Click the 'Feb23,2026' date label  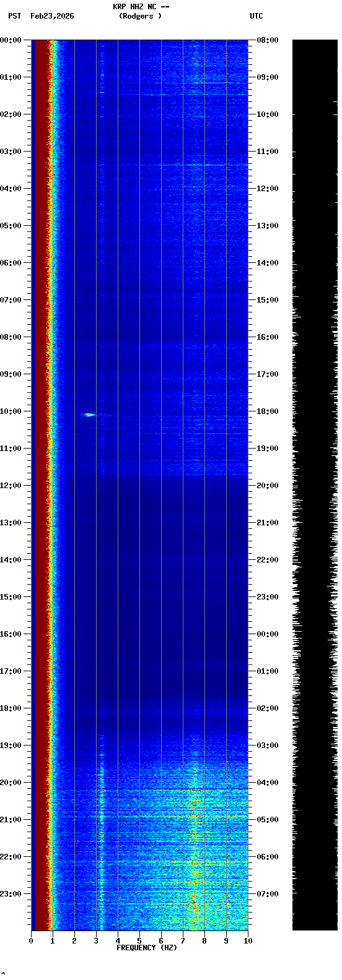[52, 16]
